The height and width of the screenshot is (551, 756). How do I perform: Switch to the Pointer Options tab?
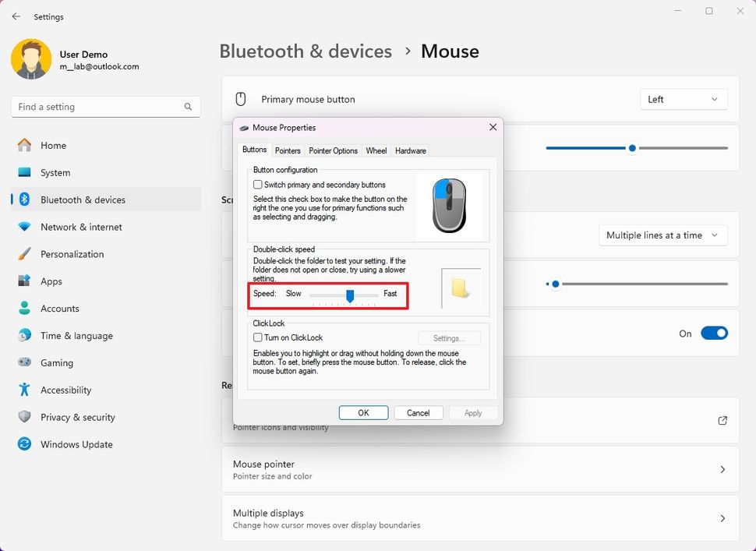pyautogui.click(x=333, y=150)
